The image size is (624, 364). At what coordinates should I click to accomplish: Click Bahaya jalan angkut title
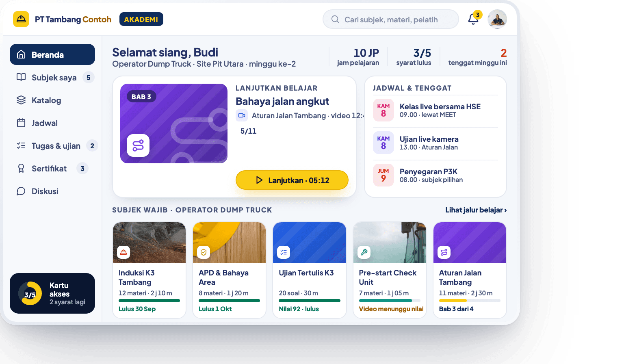click(282, 101)
